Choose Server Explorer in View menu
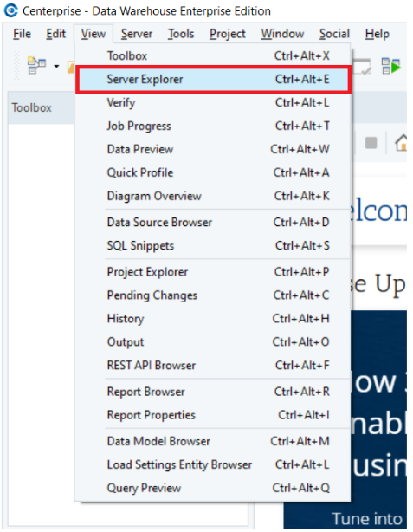Viewport: 413px width, 532px height. tap(213, 80)
